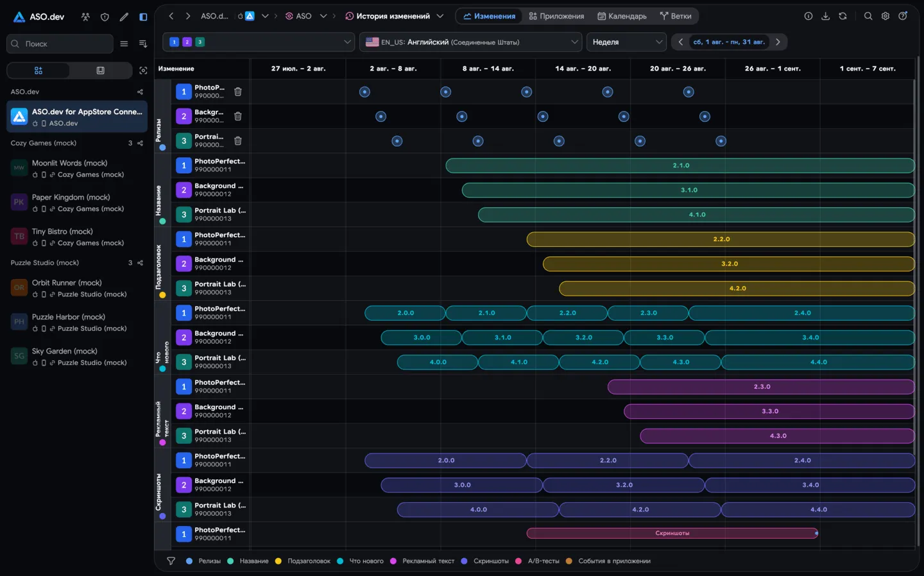Screen dimensions: 924x576
Task: Open the filter funnel icon in legend bar
Action: [x=171, y=561]
